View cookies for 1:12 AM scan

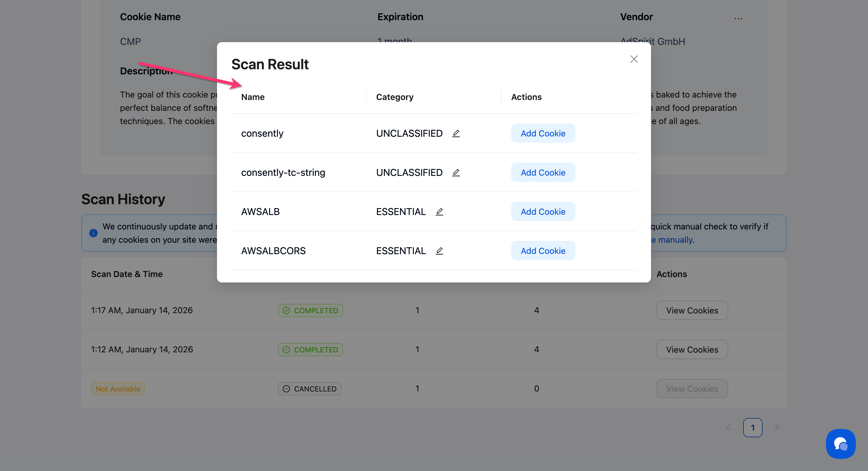(692, 349)
